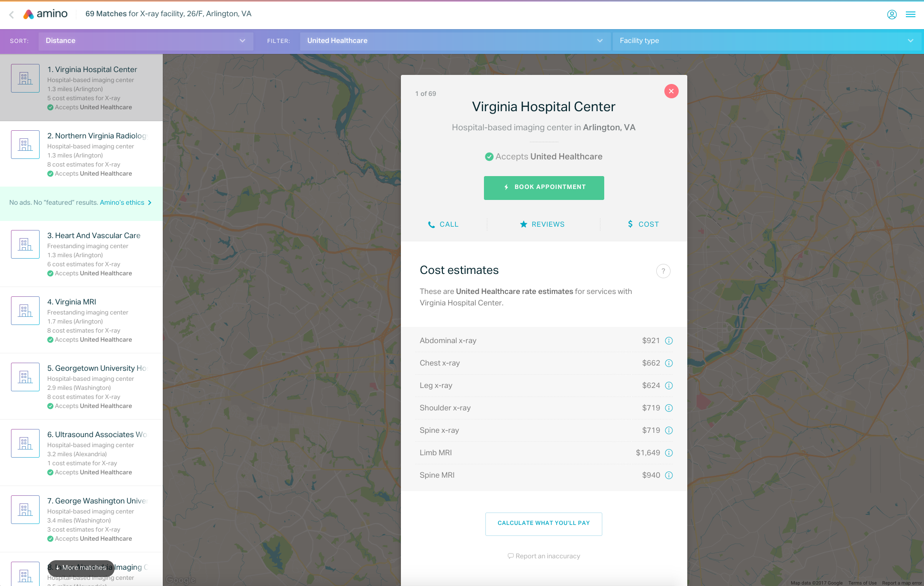Open the Facility type filter dropdown

tap(767, 41)
